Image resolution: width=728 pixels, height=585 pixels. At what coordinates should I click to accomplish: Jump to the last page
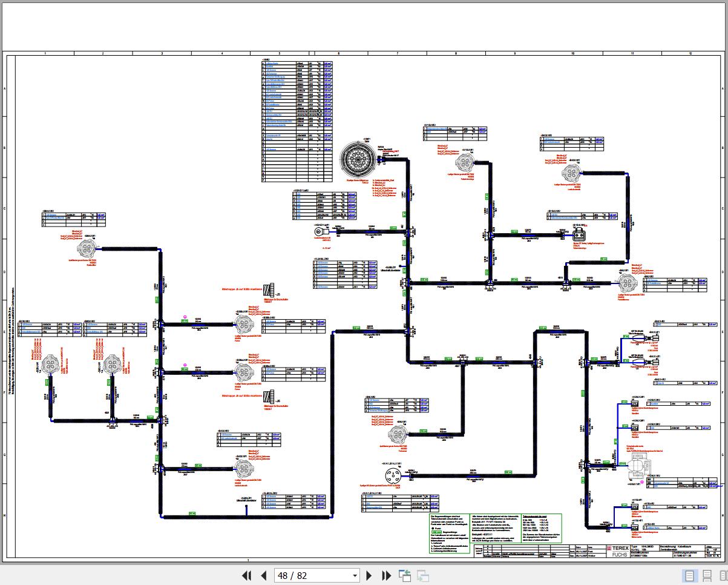[x=386, y=575]
